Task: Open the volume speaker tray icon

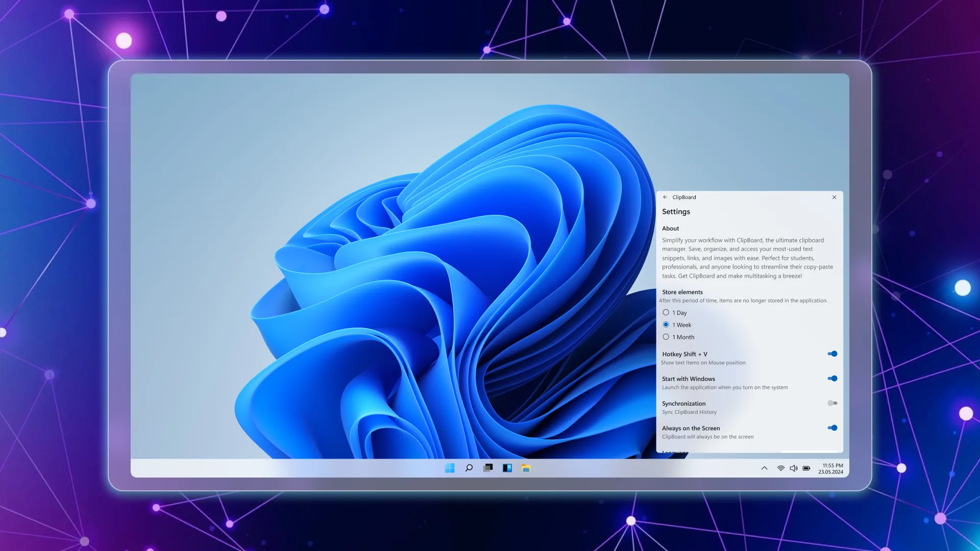Action: tap(793, 468)
